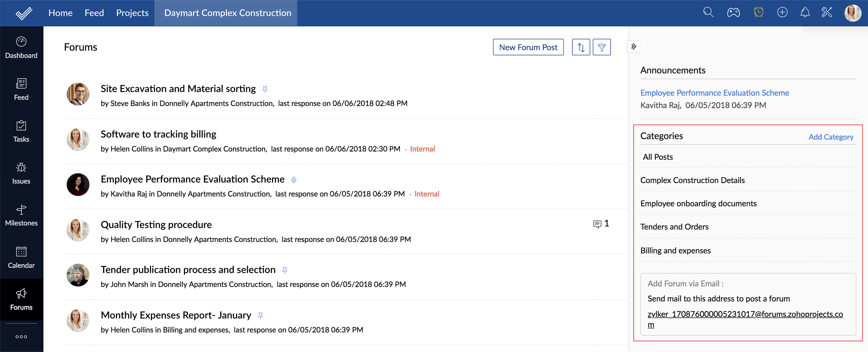Open the Issues bug icon in sidebar
This screenshot has width=868, height=352.
21,173
